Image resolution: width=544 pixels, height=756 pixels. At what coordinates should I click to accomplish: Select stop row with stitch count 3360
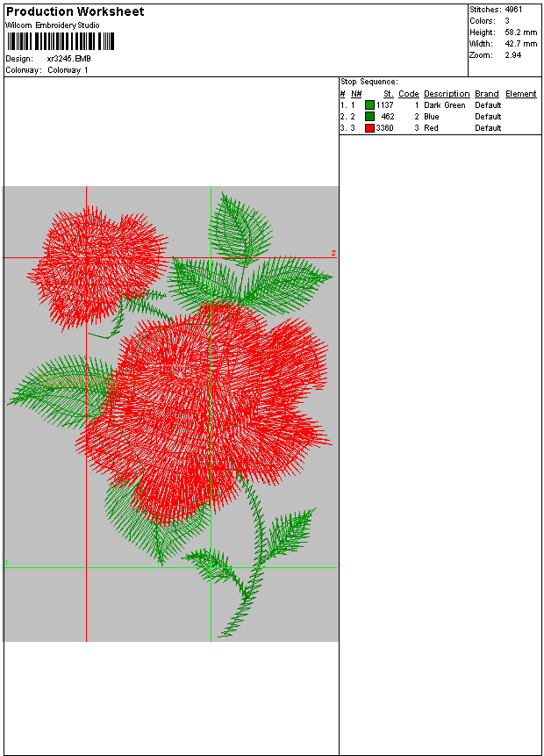click(x=384, y=128)
